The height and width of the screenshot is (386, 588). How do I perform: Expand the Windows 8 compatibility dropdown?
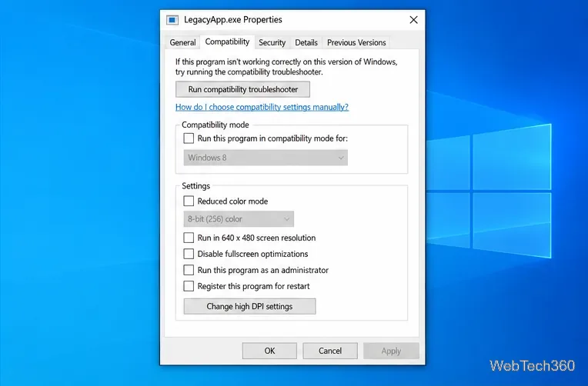tap(266, 158)
